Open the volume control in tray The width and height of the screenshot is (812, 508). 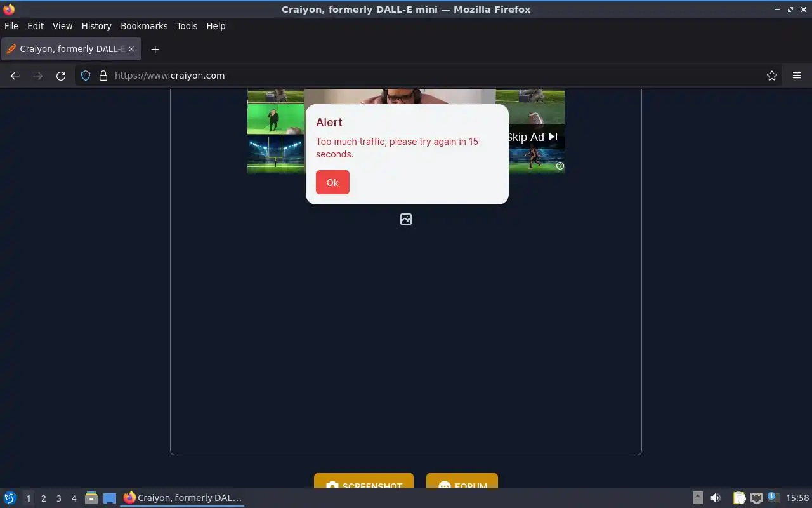(x=716, y=498)
